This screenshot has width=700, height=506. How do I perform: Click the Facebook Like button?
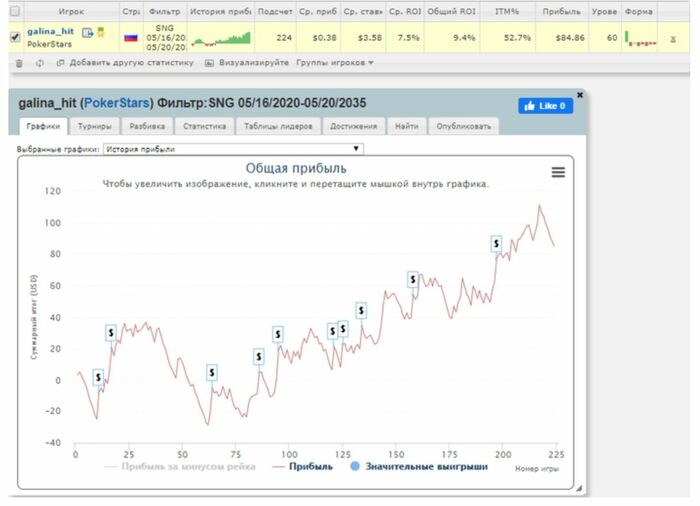click(x=546, y=106)
